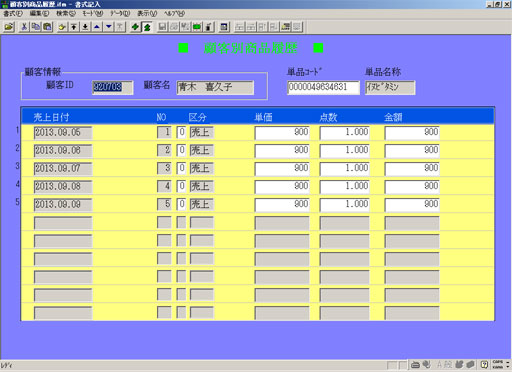Click the 点数 field in the 2013.09.08 row
The height and width of the screenshot is (372, 512).
click(345, 186)
